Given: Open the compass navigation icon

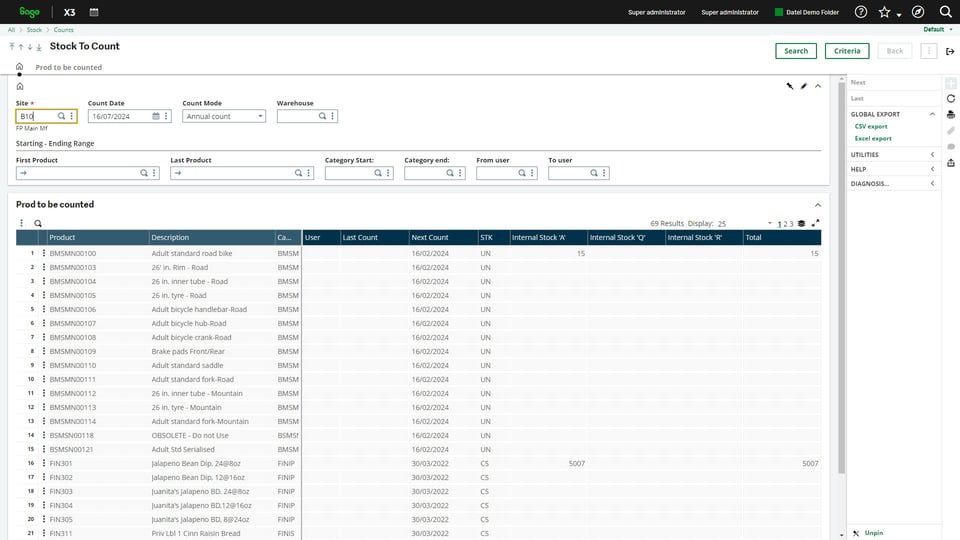Looking at the screenshot, I should point(917,12).
